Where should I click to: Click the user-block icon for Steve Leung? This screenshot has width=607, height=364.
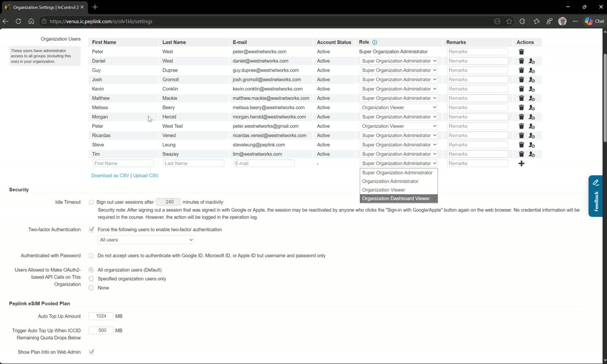coord(532,144)
